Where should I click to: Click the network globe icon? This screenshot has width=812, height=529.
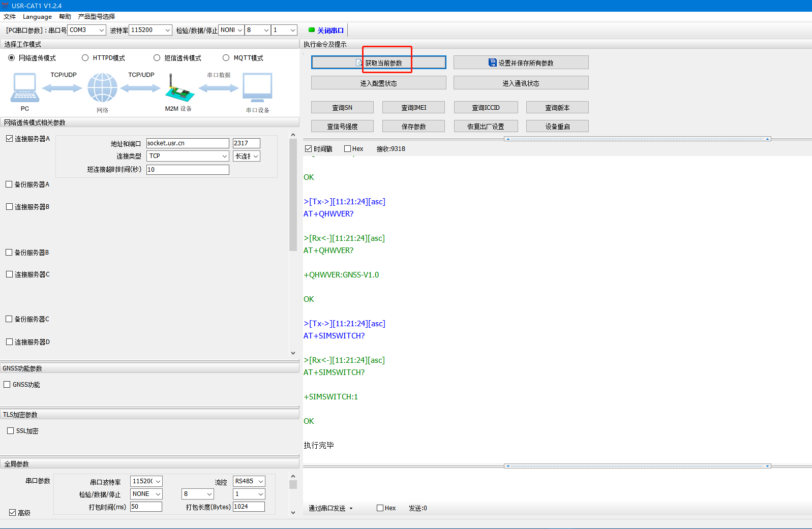[102, 87]
